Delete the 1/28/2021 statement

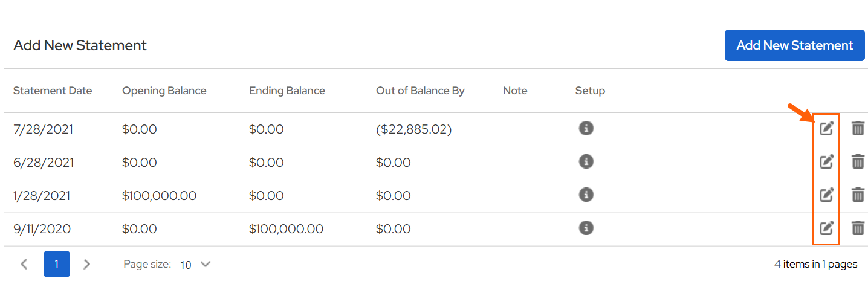858,195
